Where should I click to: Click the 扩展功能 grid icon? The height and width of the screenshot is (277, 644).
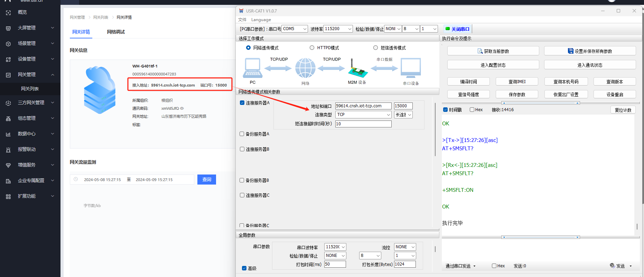coord(8,196)
